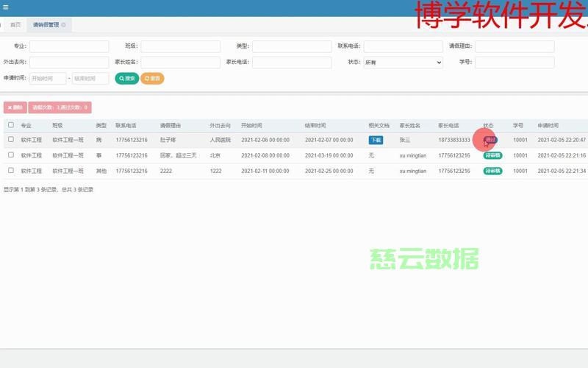Screen dimensions: 588x368
Task: Select checkbox for the 北京 leave row
Action: [11, 155]
